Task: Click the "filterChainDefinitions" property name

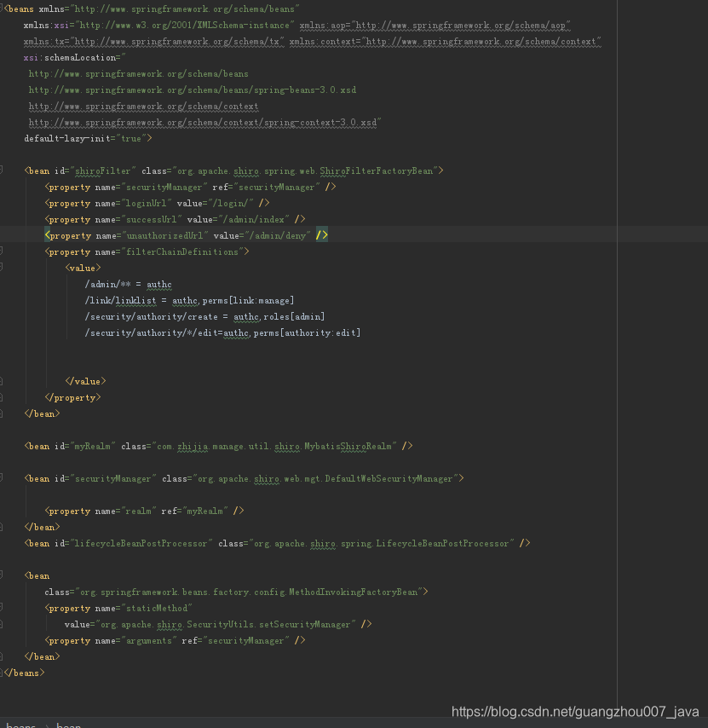Action: pyautogui.click(x=181, y=251)
